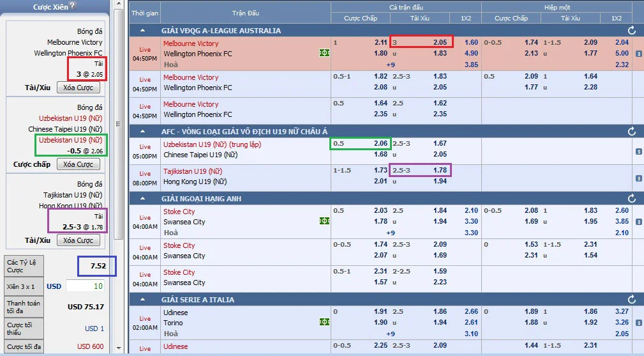Image resolution: width=644 pixels, height=356 pixels.
Task: Remove the Melbourne Victory Tài 3 bet
Action: (78, 88)
